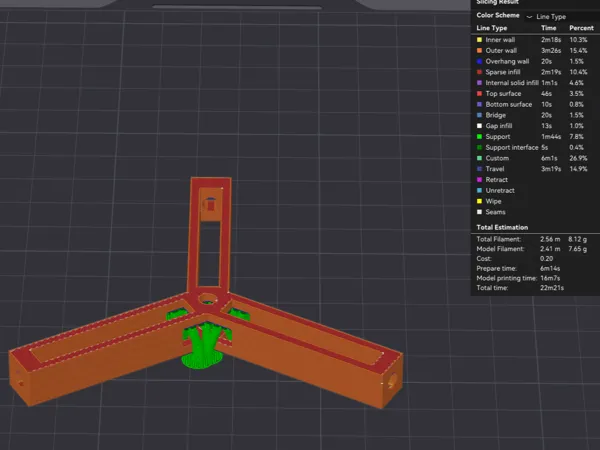
Task: Click the Percent column header
Action: (x=581, y=28)
